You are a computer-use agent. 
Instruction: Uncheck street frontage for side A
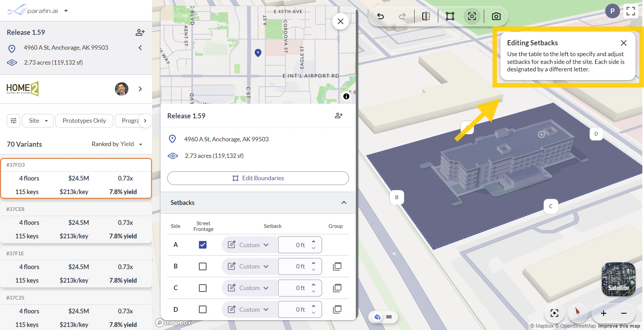(x=202, y=244)
